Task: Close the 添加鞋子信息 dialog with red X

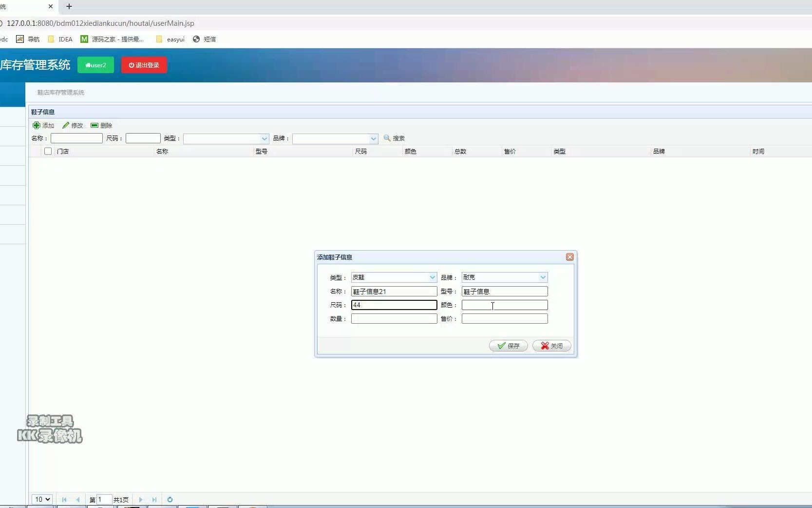Action: (569, 257)
